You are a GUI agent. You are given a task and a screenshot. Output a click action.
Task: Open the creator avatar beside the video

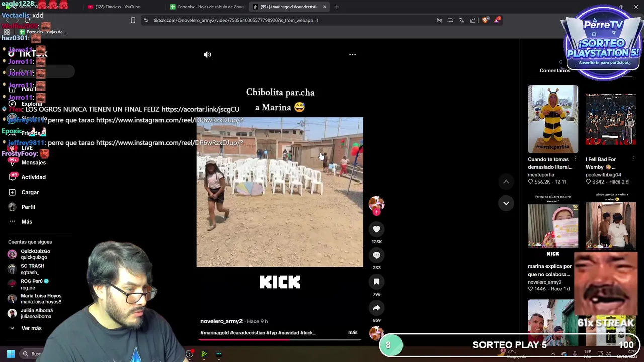point(376,203)
